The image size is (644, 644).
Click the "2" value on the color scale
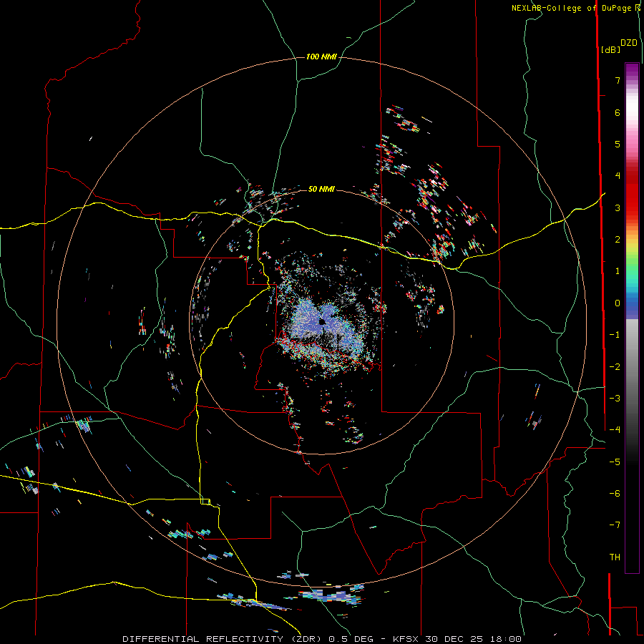618,240
